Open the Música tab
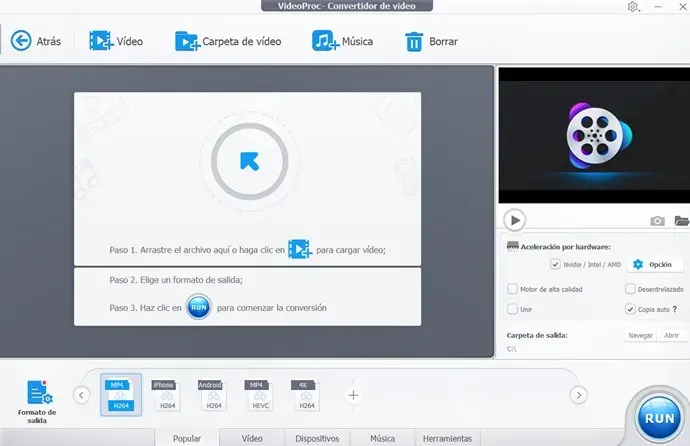 coord(382,438)
